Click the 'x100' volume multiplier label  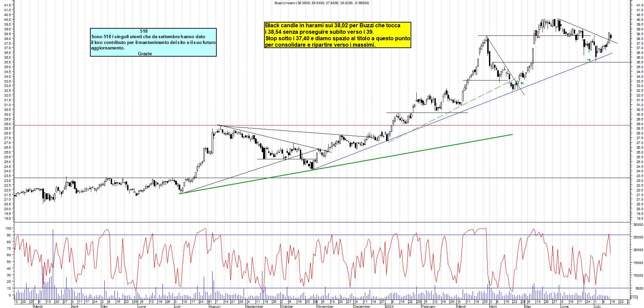click(634, 298)
